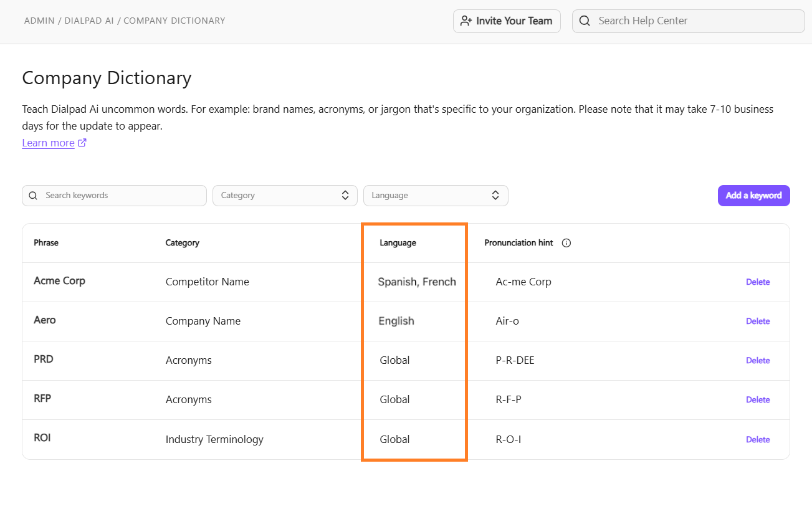
Task: Click the Phrase column header
Action: point(46,243)
